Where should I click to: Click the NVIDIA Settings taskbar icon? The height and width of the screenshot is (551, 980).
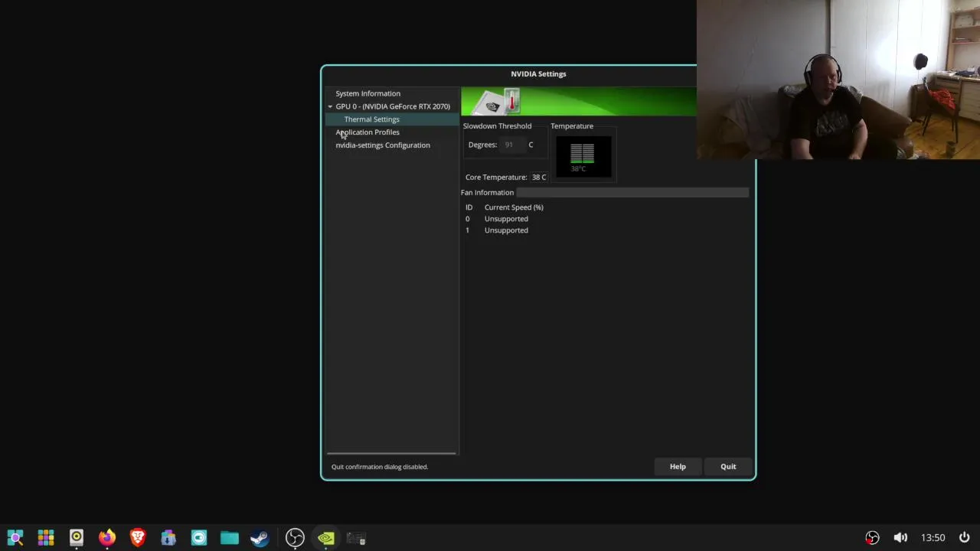click(x=326, y=538)
